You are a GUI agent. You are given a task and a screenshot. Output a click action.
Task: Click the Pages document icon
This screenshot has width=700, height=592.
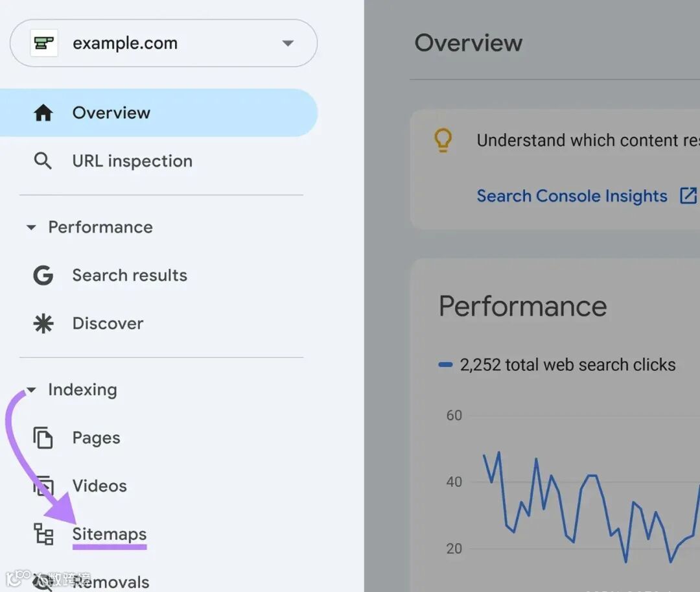(x=43, y=438)
